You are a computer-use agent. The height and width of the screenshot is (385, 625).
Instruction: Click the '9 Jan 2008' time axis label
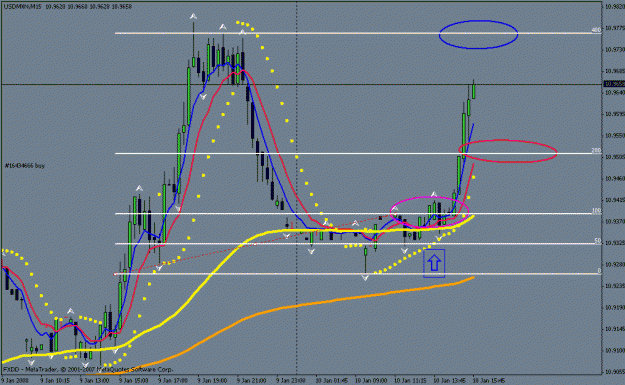click(15, 381)
